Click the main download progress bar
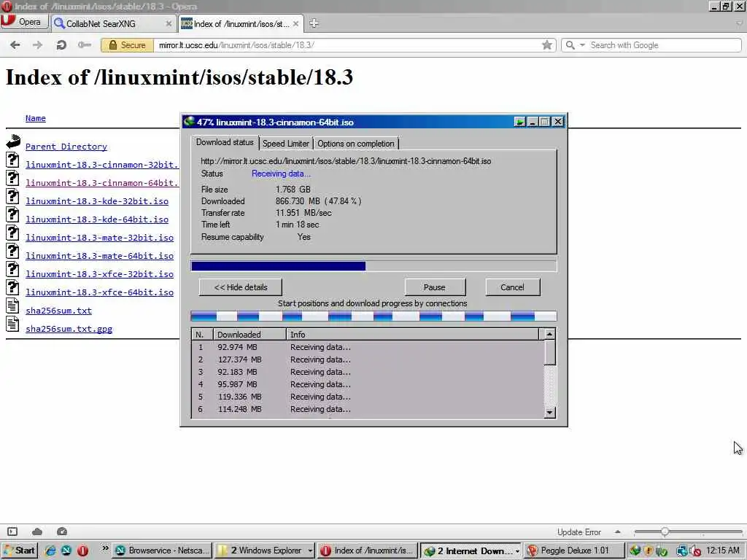 point(373,266)
